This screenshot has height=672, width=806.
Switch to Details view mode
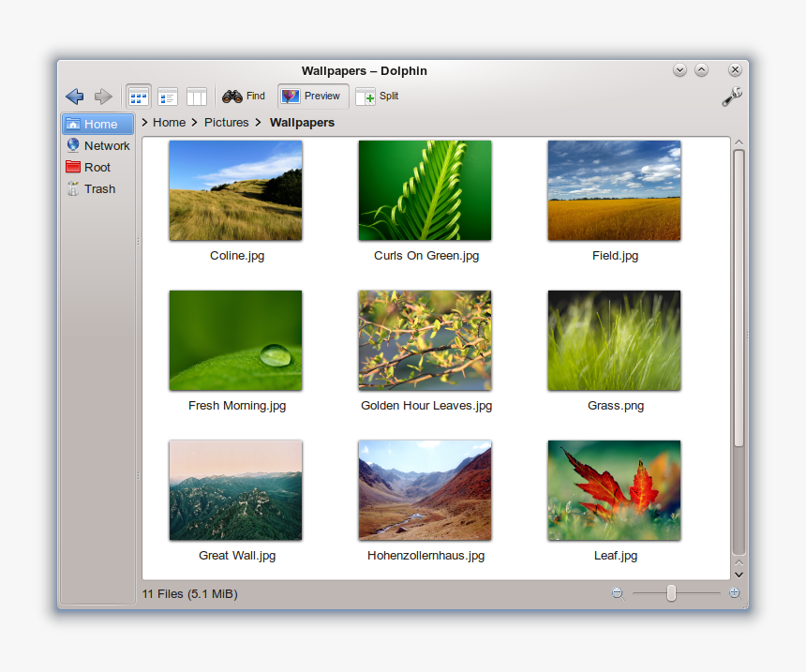click(168, 97)
